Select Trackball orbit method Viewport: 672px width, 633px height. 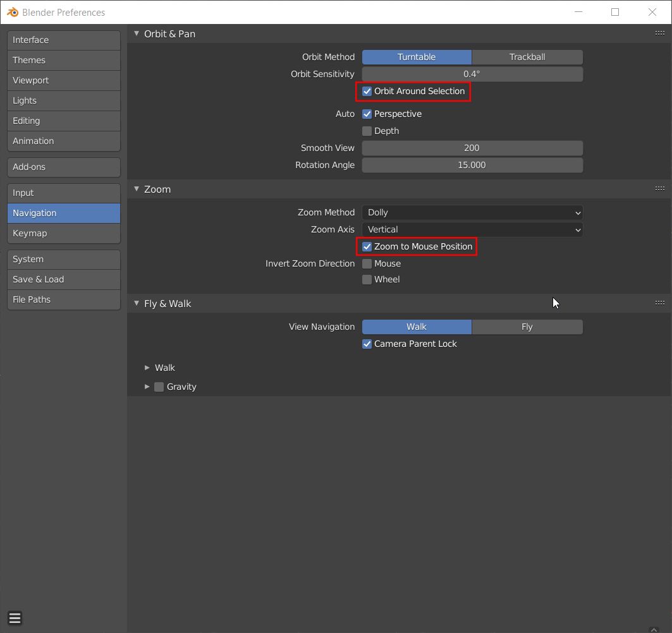pos(527,57)
